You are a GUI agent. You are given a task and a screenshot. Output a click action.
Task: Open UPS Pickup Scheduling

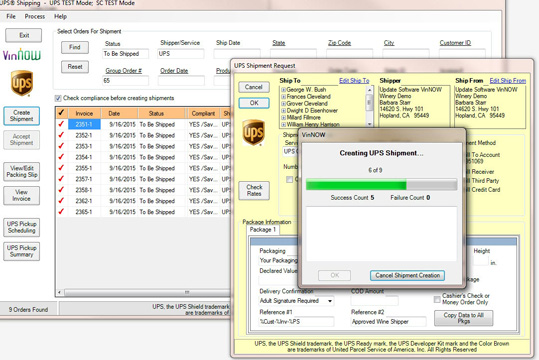21,227
